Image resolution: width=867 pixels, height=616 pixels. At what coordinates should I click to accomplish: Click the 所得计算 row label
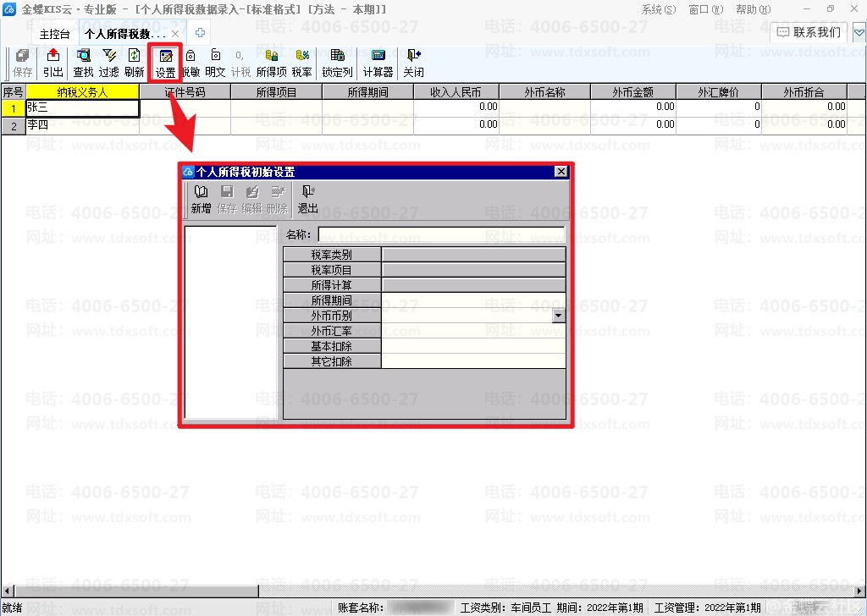click(x=332, y=285)
